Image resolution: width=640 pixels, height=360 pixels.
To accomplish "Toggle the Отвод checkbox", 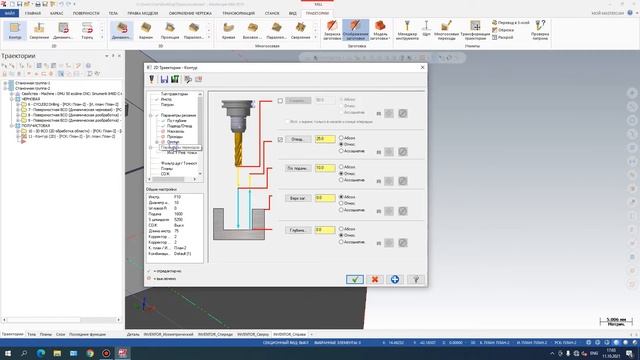I will (280, 140).
